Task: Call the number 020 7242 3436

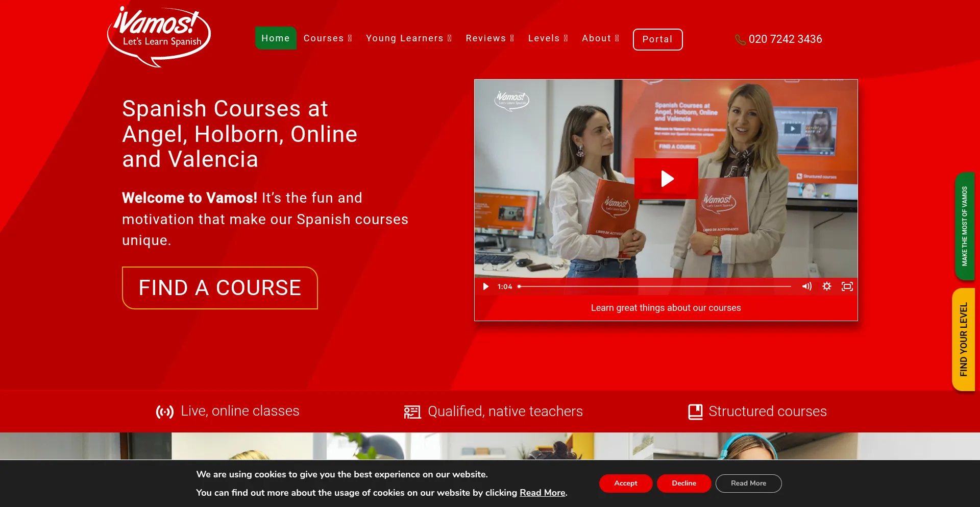Action: 785,39
